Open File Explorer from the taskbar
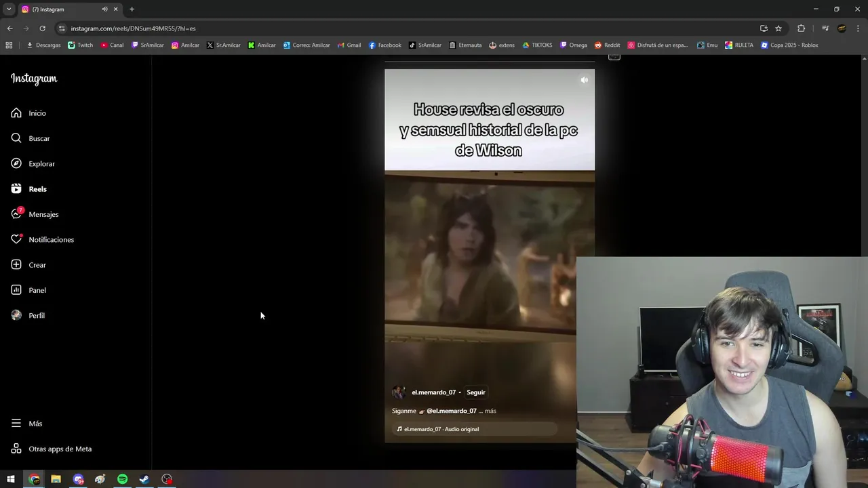868x488 pixels. click(56, 479)
